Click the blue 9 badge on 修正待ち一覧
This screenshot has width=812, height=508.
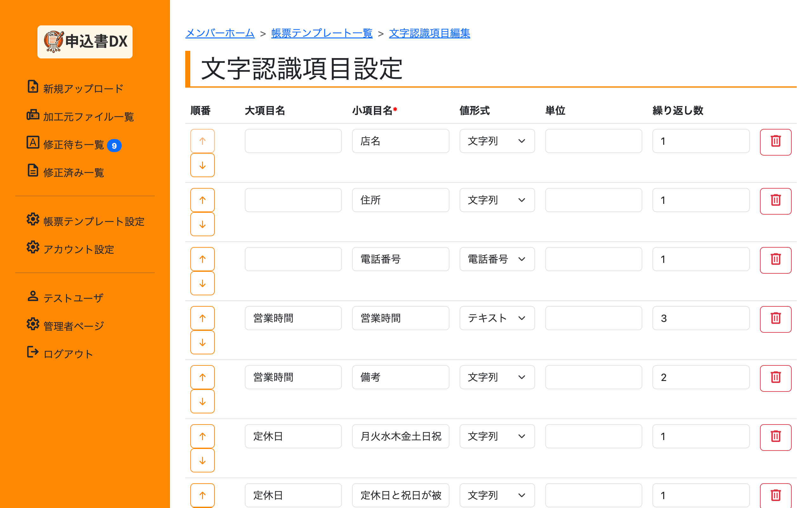[114, 145]
